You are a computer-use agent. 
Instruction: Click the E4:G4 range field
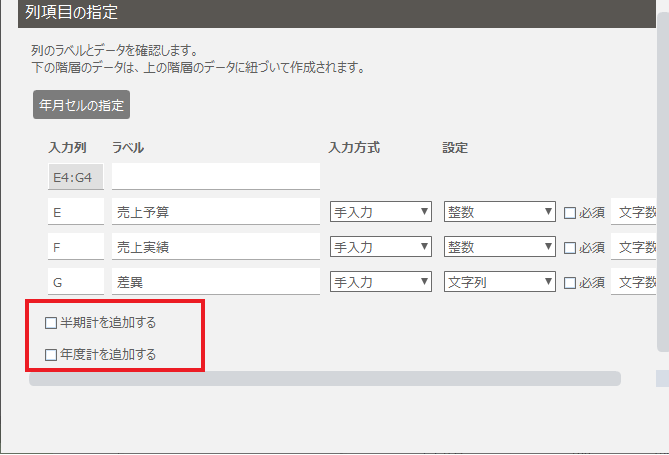75,177
